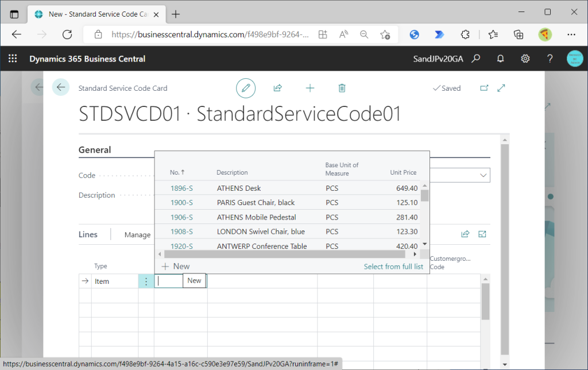This screenshot has width=588, height=370.
Task: Select item 1896-S in the lookup
Action: click(181, 188)
